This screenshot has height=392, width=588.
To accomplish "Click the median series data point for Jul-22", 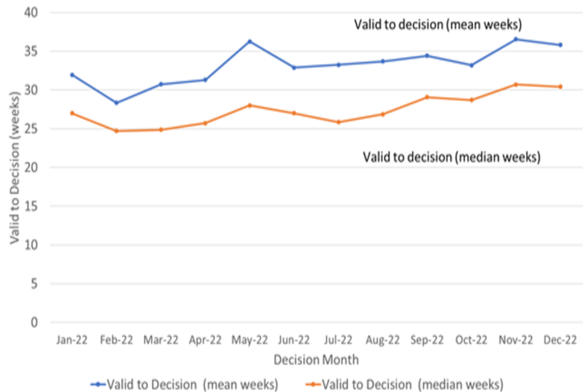I will point(338,122).
